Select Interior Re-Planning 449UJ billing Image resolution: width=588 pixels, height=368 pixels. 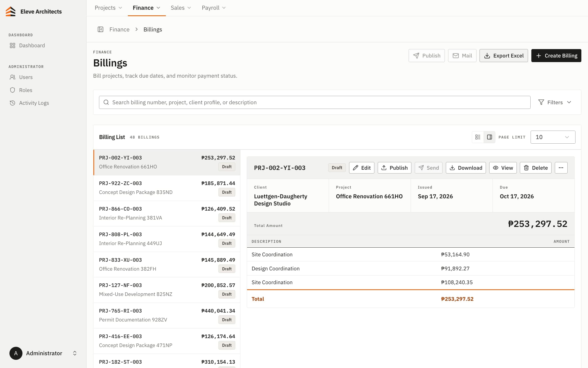click(x=167, y=239)
